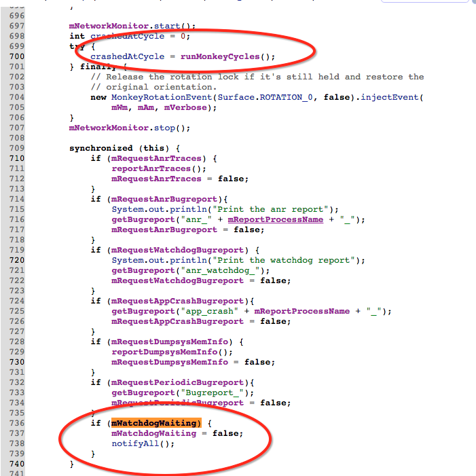Open MonkeyRotationEvent class on line 704
Viewport: 476px width, 476px height.
162,98
